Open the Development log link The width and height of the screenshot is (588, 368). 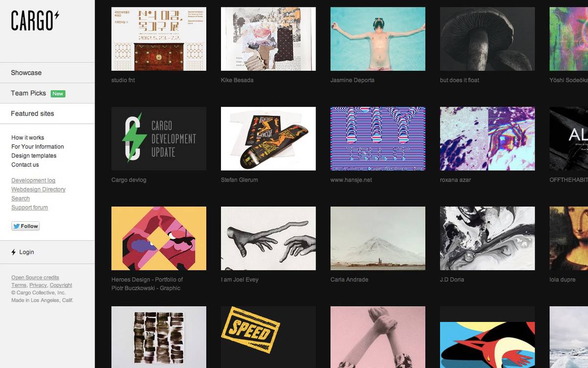[33, 181]
